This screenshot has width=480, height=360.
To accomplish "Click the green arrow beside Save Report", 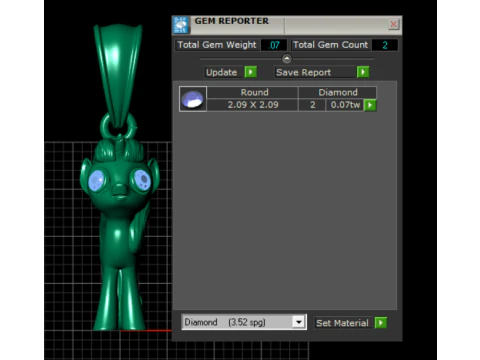I will (x=363, y=72).
